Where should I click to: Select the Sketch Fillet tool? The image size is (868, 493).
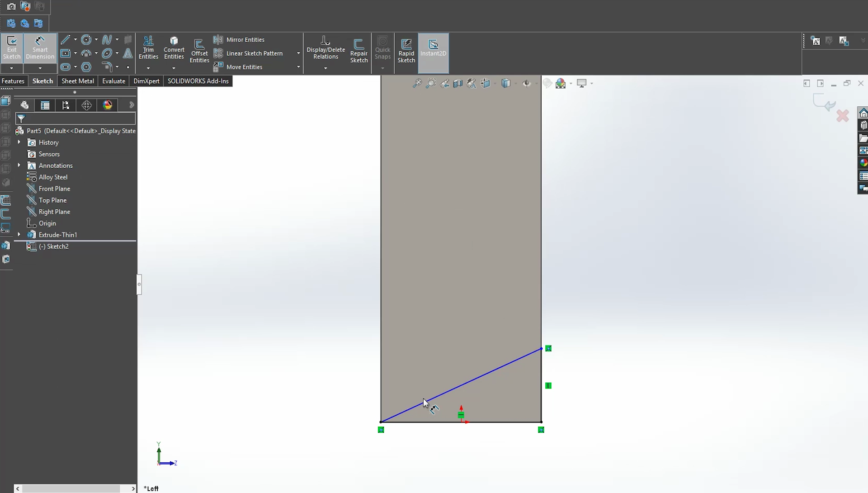tap(107, 67)
